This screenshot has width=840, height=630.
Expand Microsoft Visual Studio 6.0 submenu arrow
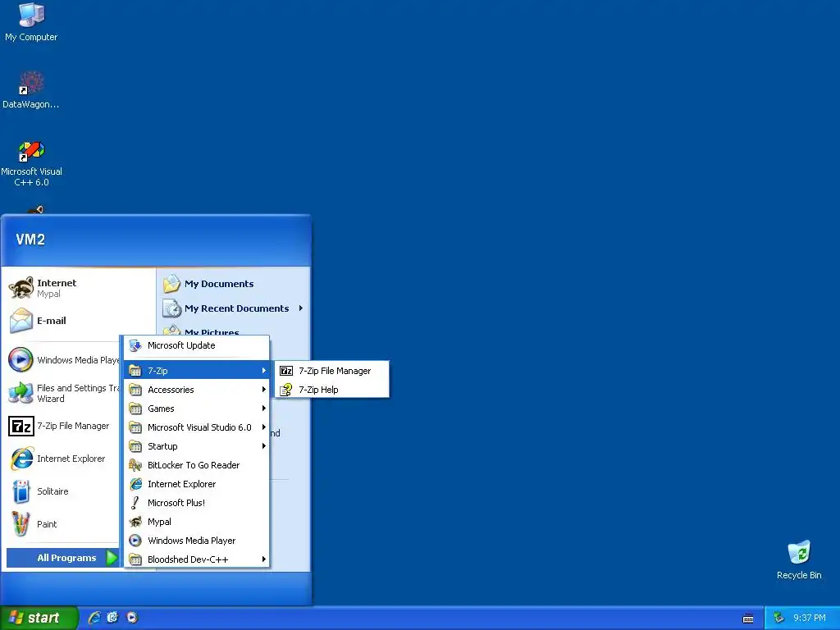pyautogui.click(x=263, y=427)
